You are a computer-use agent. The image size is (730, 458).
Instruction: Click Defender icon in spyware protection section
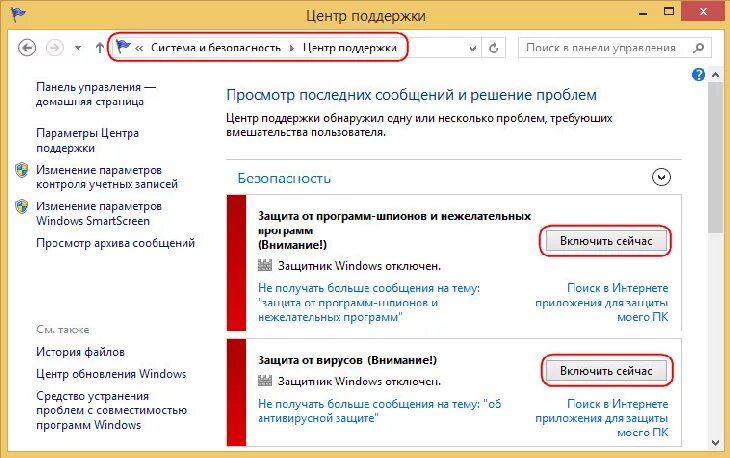(265, 265)
